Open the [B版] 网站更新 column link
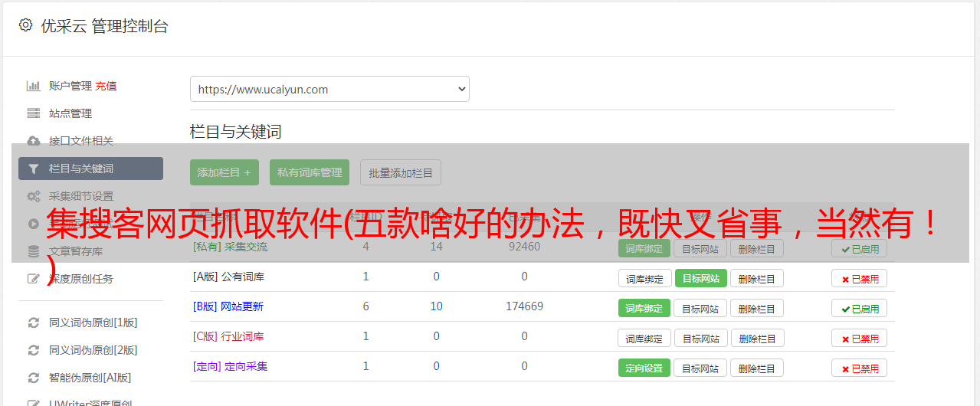This screenshot has width=980, height=406. (x=228, y=306)
